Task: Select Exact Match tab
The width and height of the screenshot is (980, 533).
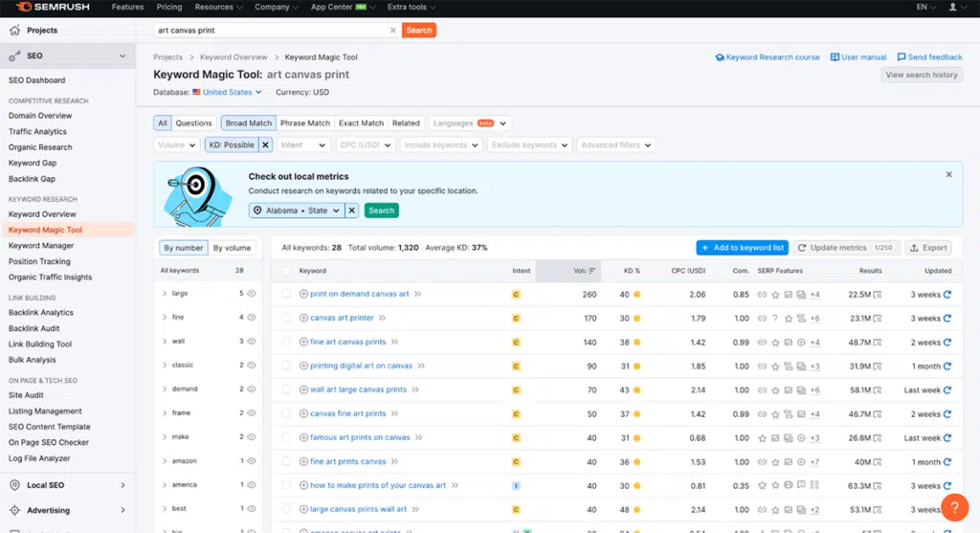Action: (361, 123)
